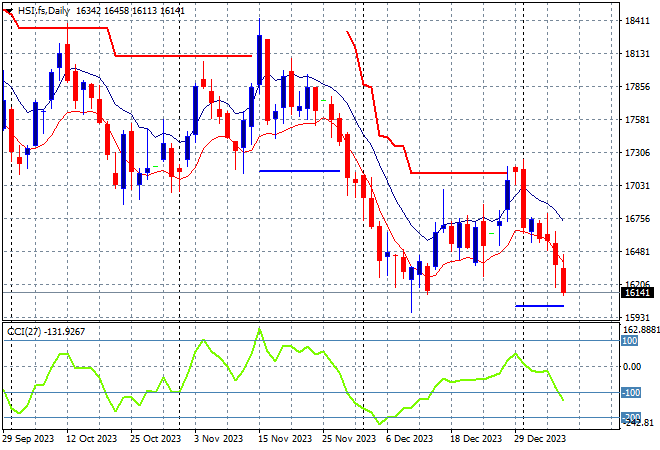The image size is (660, 450).
Task: Select the blue horizontal line near 17150
Action: coord(300,171)
